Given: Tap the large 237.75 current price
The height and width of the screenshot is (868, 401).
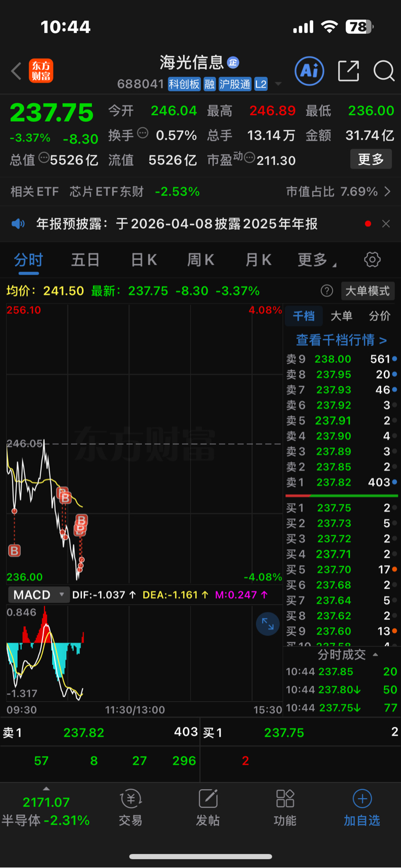Looking at the screenshot, I should (52, 113).
